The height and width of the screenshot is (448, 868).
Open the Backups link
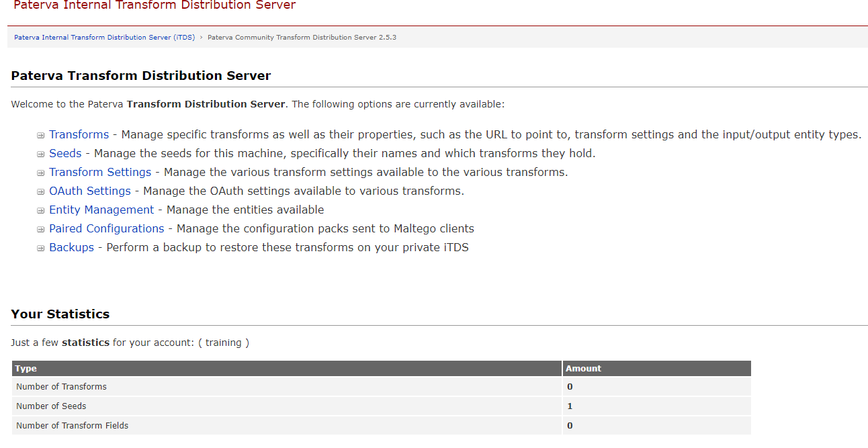pyautogui.click(x=71, y=247)
